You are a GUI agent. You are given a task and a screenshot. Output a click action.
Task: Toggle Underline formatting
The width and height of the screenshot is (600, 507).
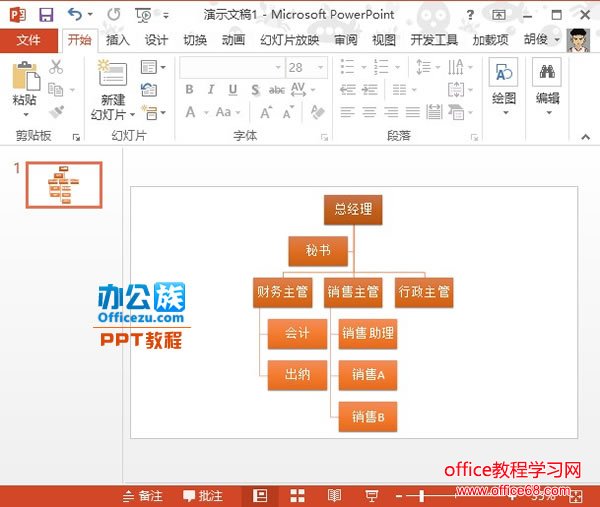click(233, 90)
